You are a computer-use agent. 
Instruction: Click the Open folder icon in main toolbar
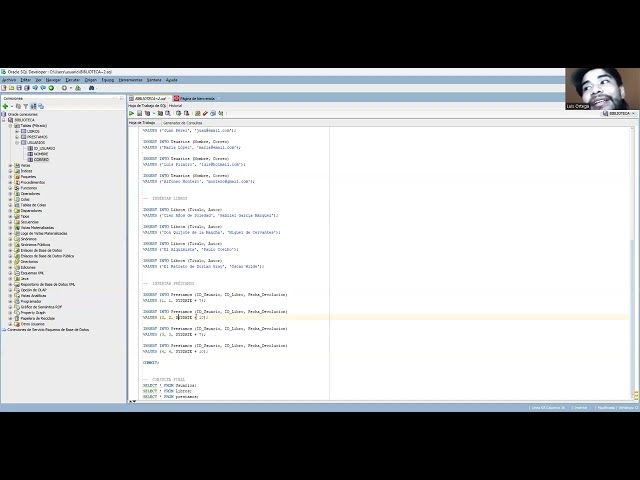[11, 88]
